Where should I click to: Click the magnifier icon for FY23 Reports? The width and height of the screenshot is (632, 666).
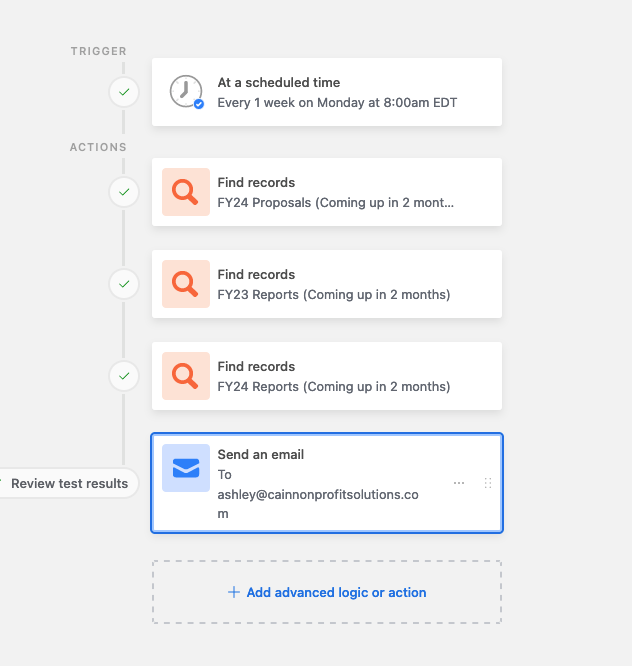tap(186, 284)
